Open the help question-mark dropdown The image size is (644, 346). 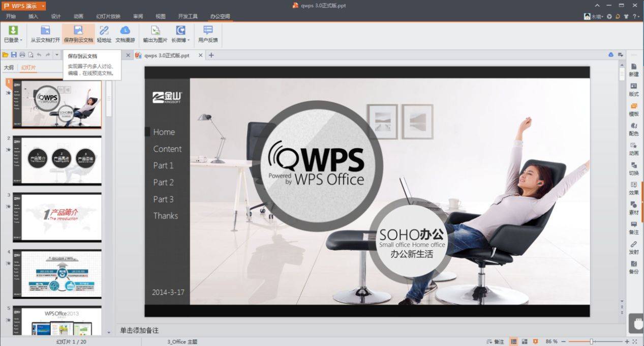tap(636, 16)
